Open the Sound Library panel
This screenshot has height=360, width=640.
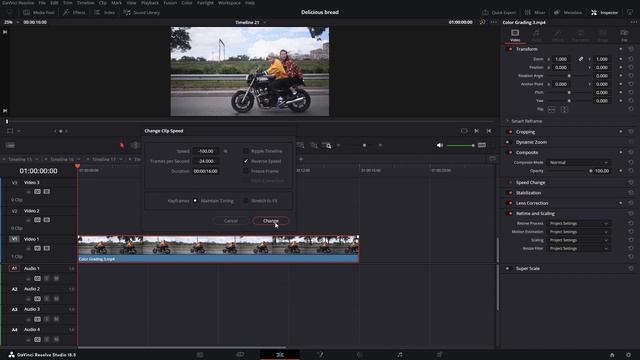click(141, 13)
